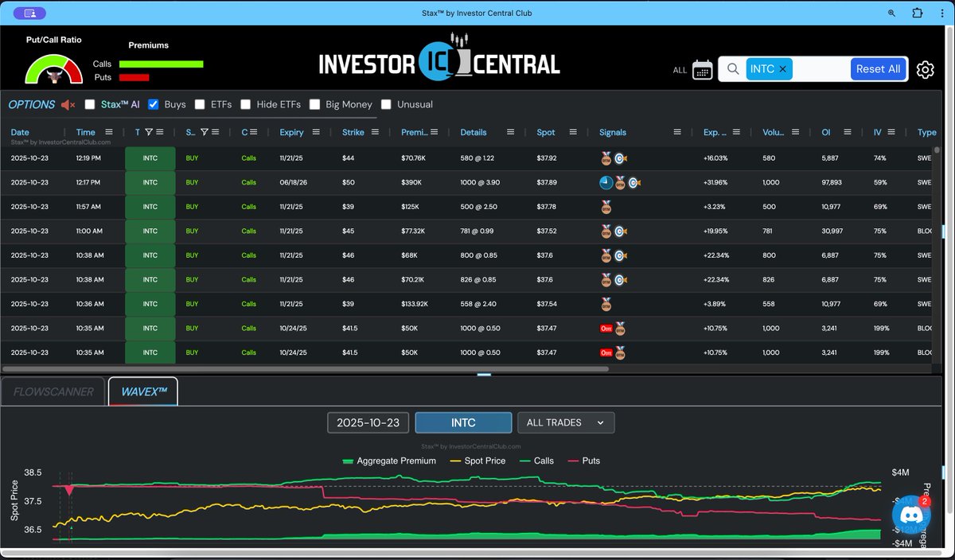This screenshot has height=560, width=955.
Task: Click the medal signal icon in 11:57 AM row
Action: (x=606, y=207)
